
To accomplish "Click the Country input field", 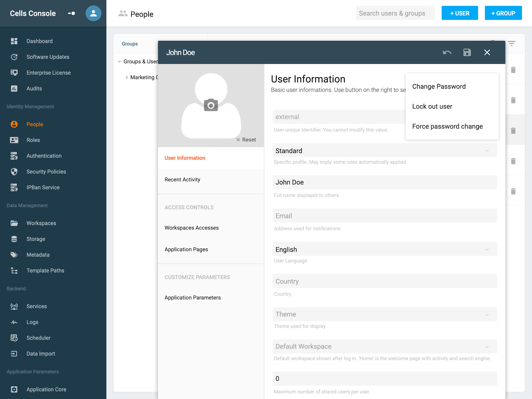I will coord(385,281).
